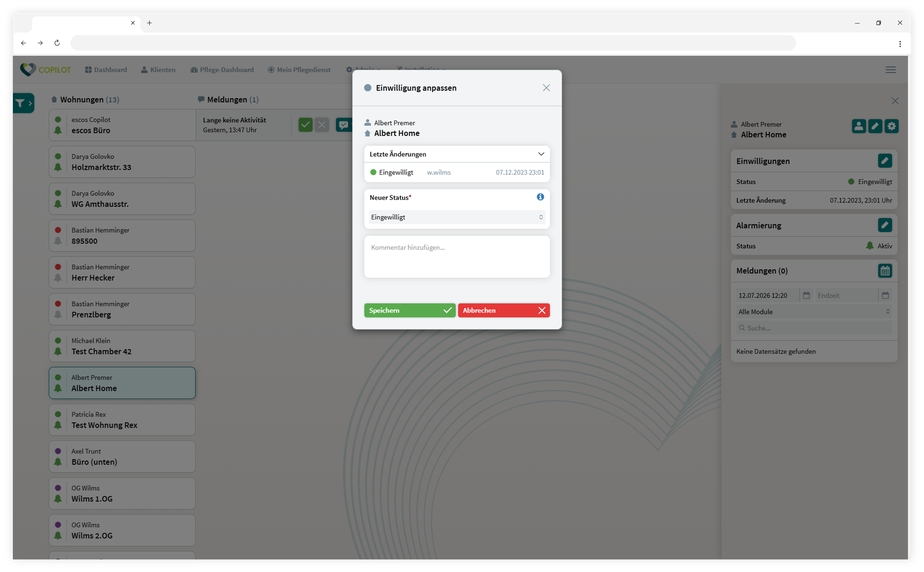Click the alarm bell for Holzmarktstr. 33

[x=58, y=167]
